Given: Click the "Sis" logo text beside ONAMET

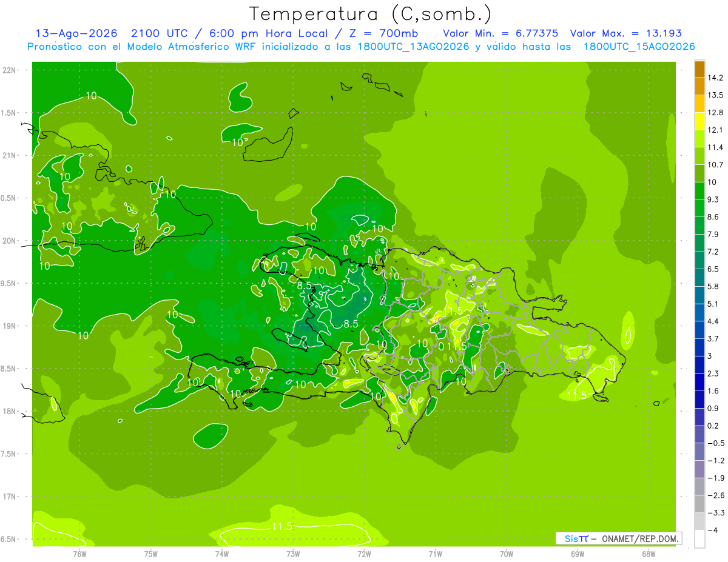Looking at the screenshot, I should click(571, 538).
